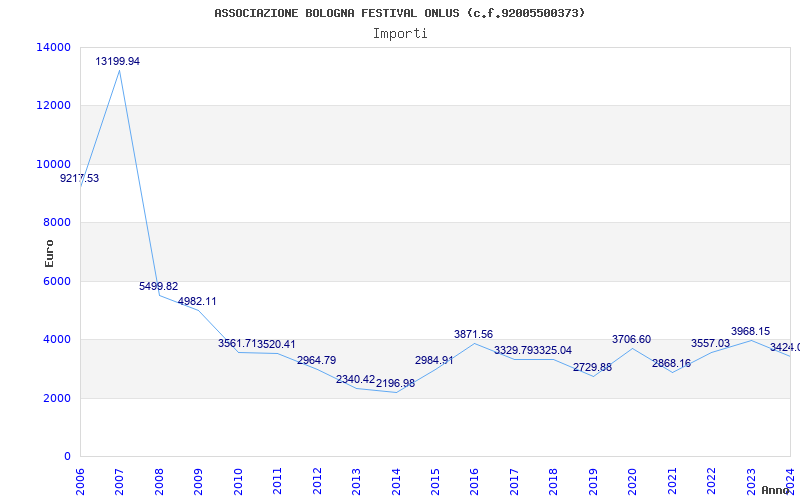Select data label 3706.60
This screenshot has height=500, width=800.
[x=632, y=339]
